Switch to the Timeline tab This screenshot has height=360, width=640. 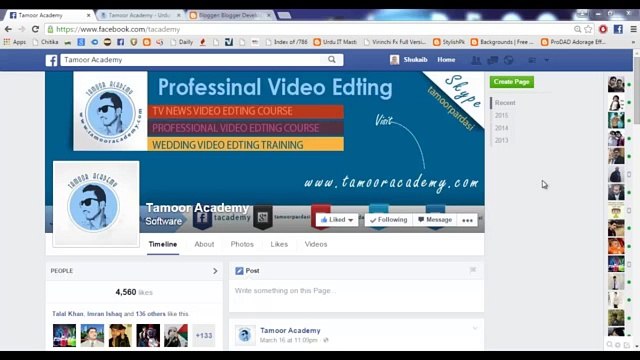[163, 244]
